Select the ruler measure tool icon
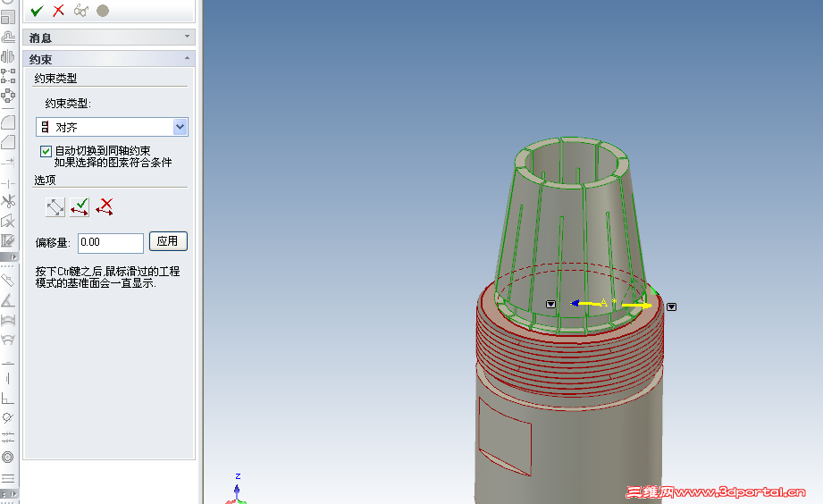This screenshot has width=823, height=504. click(x=8, y=280)
